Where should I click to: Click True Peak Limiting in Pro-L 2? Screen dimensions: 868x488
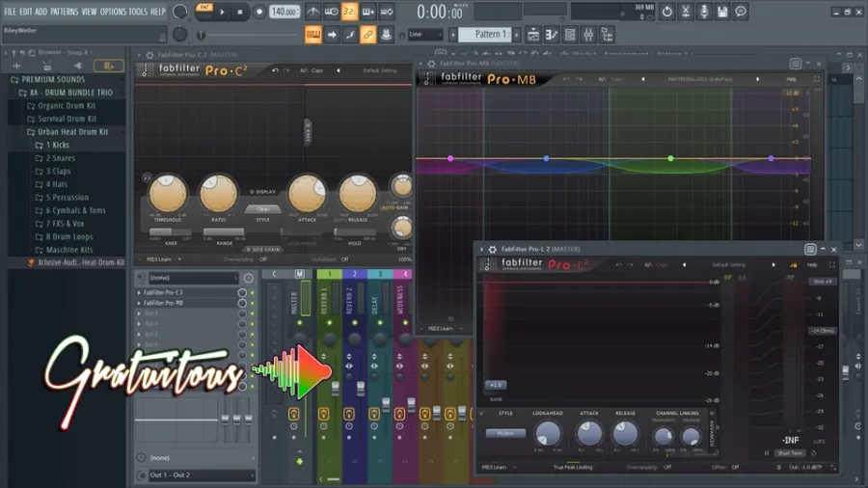click(x=572, y=468)
